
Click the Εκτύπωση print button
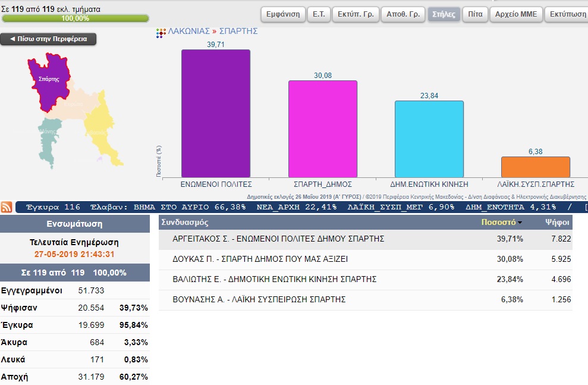pos(567,14)
